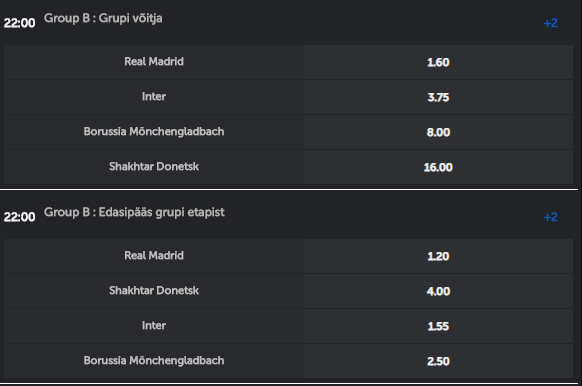Image resolution: width=582 pixels, height=386 pixels.
Task: Choose Shakhtar Donetsk 16.00 group winner odds
Action: coord(438,167)
